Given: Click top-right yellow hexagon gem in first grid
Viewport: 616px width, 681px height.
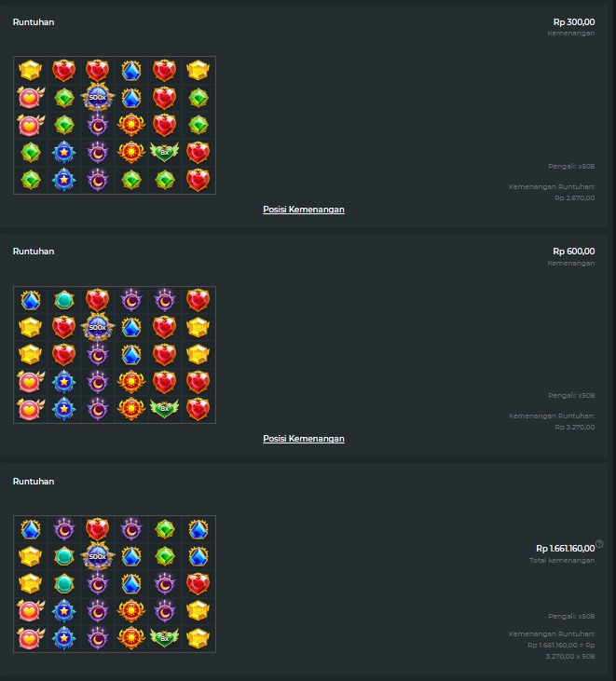Looking at the screenshot, I should tap(198, 70).
